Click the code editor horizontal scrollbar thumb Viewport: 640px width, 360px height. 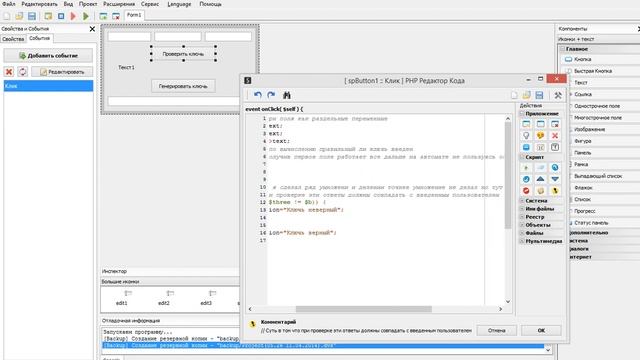[364, 309]
